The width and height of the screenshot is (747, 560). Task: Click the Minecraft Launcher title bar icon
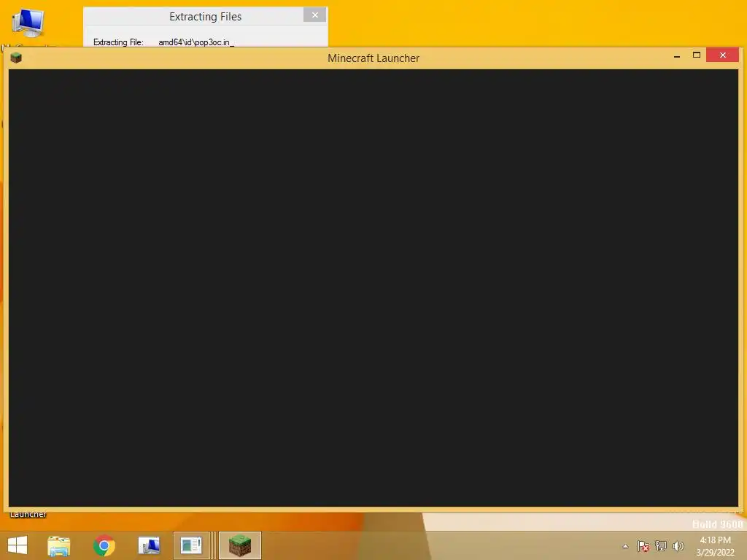coord(16,58)
